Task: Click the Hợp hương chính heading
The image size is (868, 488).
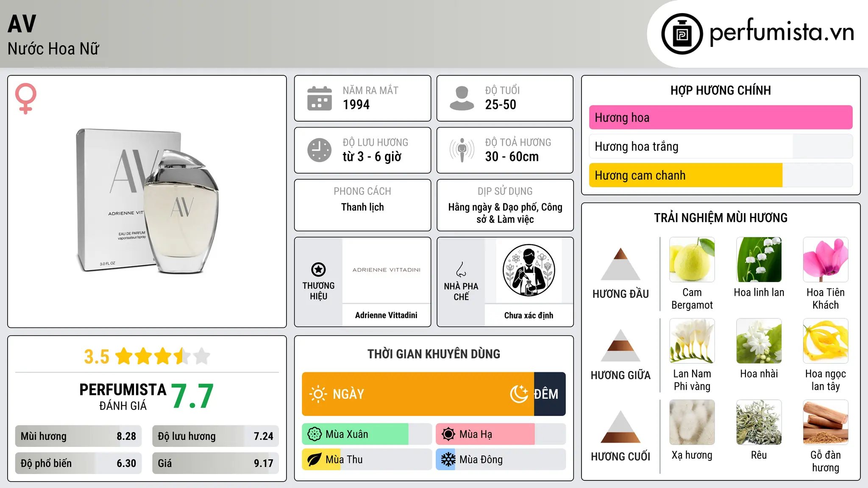Action: click(721, 90)
